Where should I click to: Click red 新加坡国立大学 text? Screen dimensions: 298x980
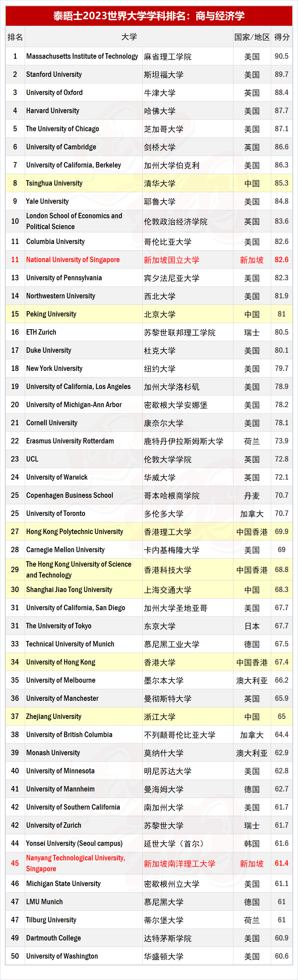(x=171, y=260)
